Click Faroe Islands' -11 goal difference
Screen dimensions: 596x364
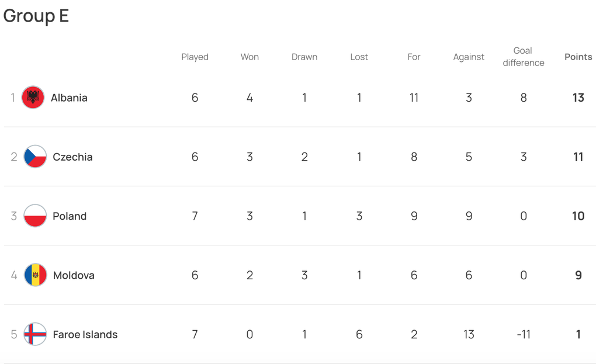[523, 334]
